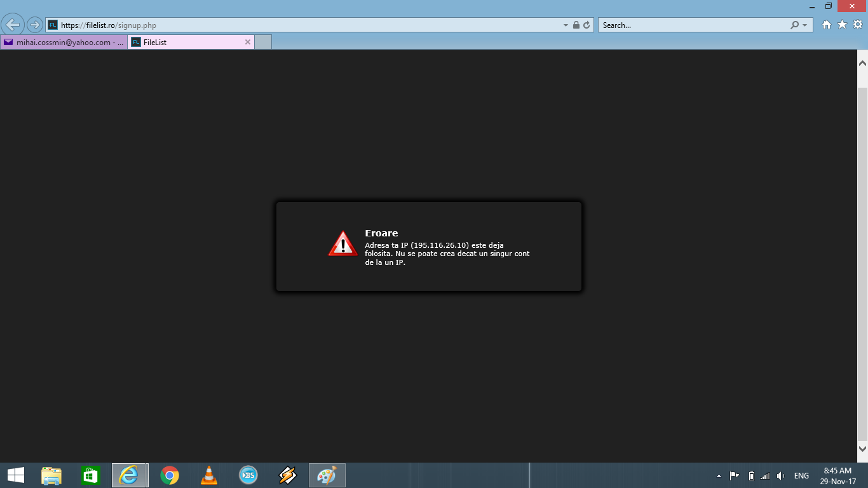Viewport: 868px width, 488px height.
Task: Open the Windows Store from the taskbar
Action: (x=90, y=475)
